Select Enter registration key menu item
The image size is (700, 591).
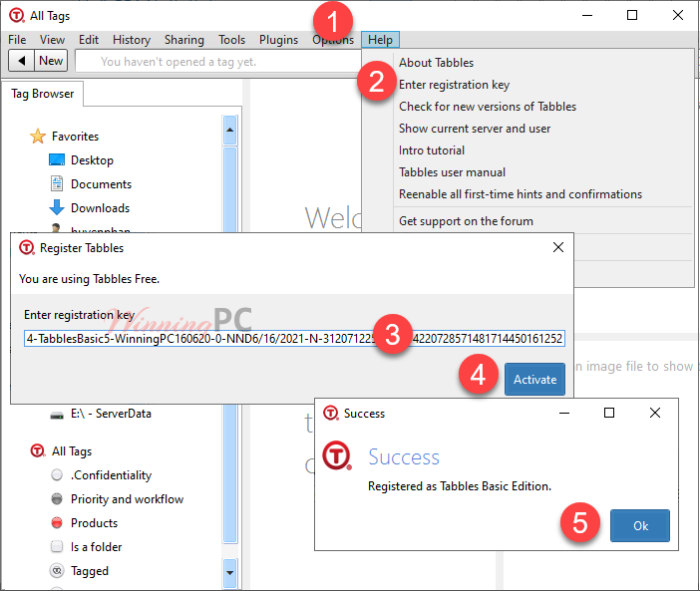coord(454,85)
